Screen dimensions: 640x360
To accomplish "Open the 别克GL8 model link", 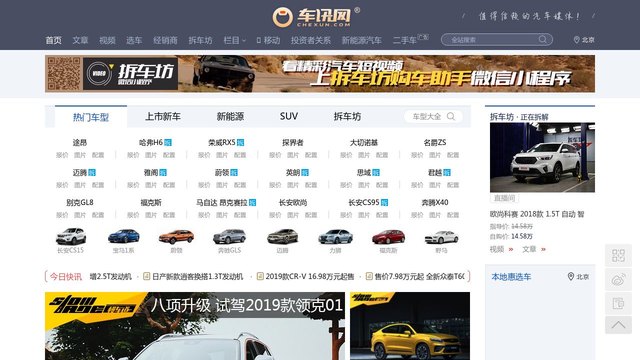I will click(x=80, y=202).
